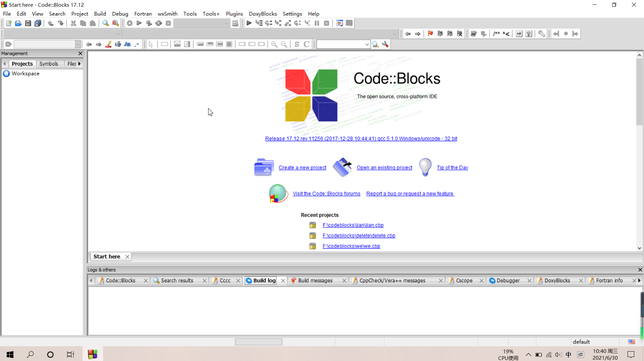Open recent project jian.cbp

tap(353, 225)
